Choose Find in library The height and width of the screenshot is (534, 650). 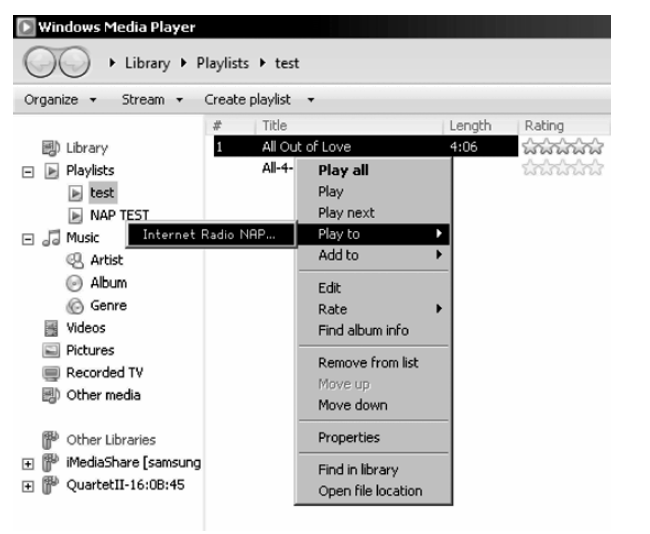pos(373,470)
